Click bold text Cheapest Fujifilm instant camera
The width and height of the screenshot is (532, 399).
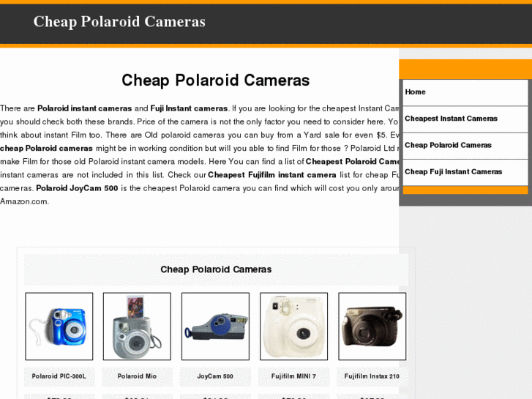click(x=272, y=175)
